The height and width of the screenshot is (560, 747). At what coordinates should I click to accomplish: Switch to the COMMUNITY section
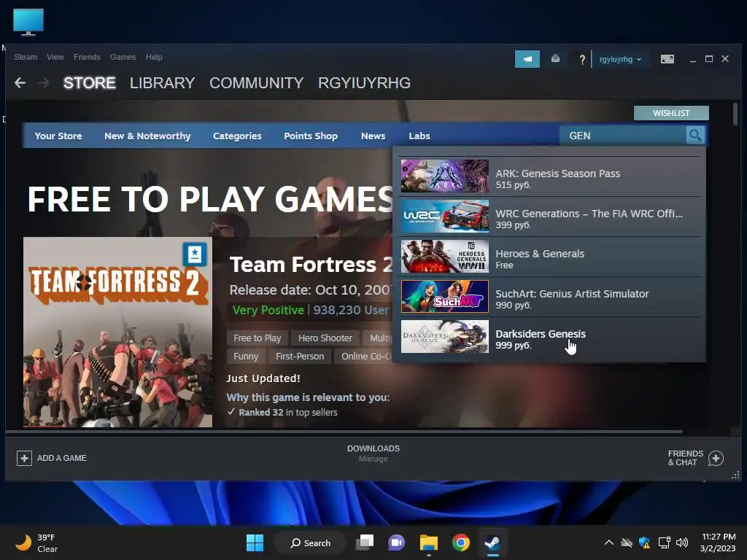point(256,83)
